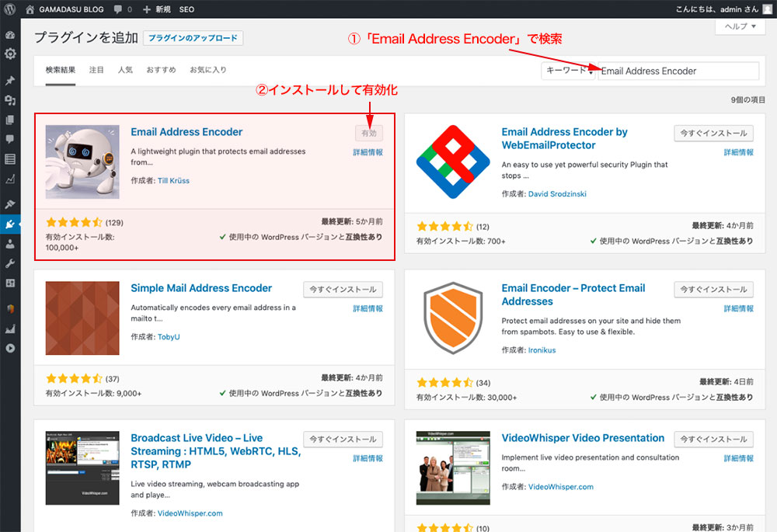Switch to the お気に入り tab
Viewport: 777px width, 532px height.
click(208, 70)
